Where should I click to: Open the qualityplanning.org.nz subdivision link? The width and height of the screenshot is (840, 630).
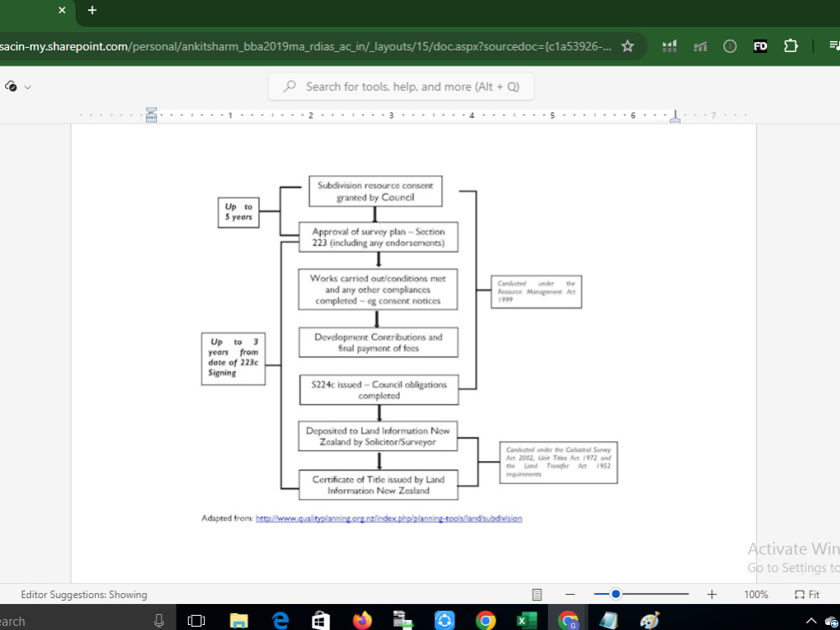point(389,518)
